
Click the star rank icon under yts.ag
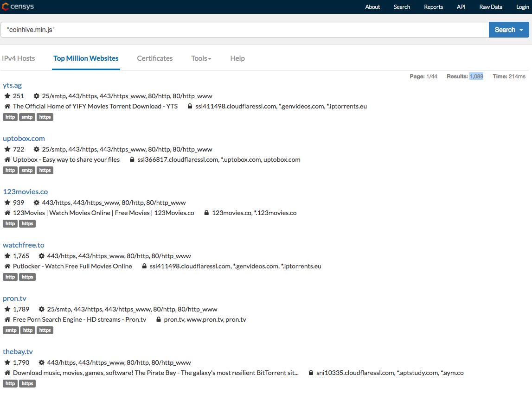(x=7, y=96)
